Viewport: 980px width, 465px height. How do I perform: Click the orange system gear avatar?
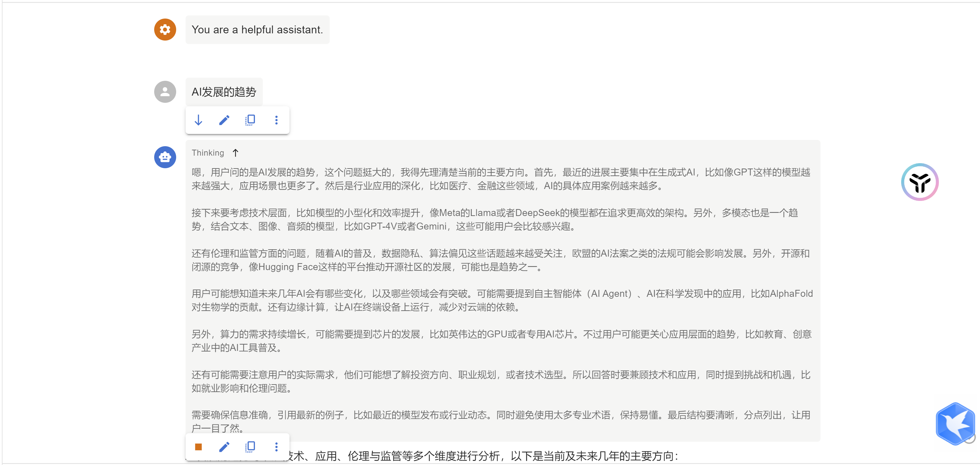(x=165, y=30)
